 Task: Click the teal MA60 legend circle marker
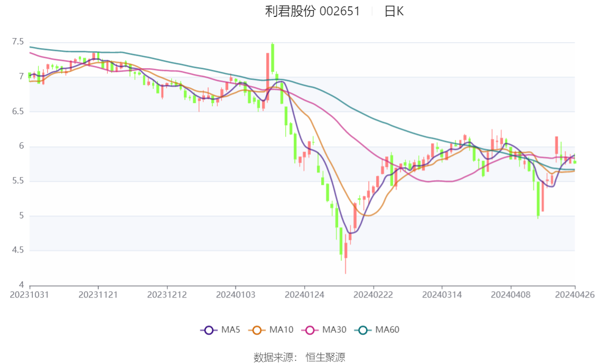click(x=363, y=330)
